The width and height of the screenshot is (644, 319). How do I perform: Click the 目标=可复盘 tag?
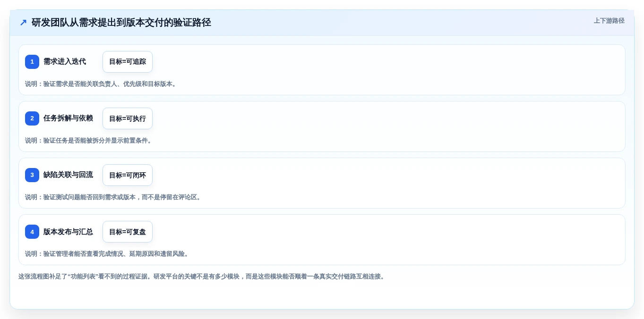click(x=128, y=232)
